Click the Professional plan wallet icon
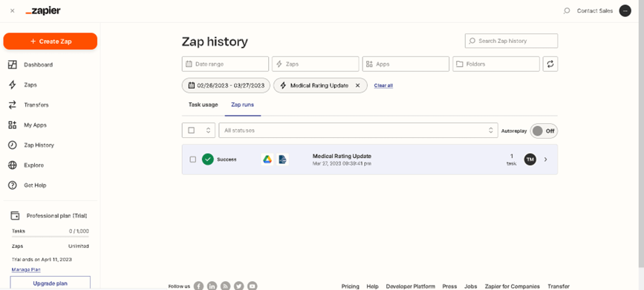644x290 pixels. pos(15,215)
